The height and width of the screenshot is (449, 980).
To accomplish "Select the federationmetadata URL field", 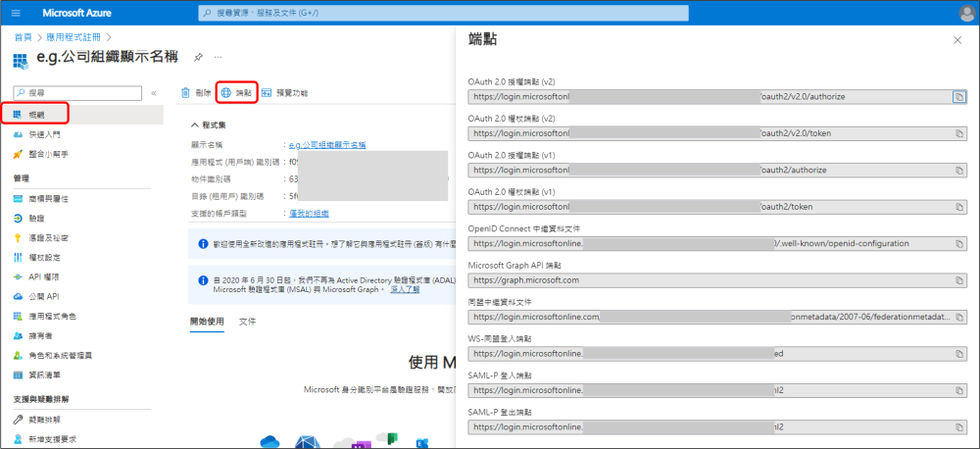I will click(x=717, y=317).
